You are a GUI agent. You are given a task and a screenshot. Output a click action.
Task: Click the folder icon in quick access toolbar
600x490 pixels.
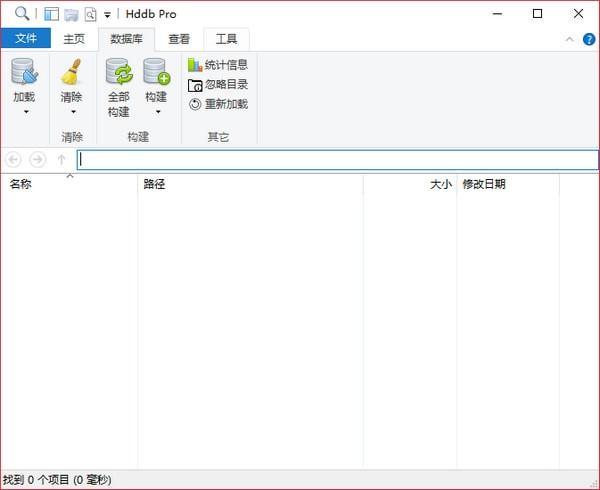[71, 15]
